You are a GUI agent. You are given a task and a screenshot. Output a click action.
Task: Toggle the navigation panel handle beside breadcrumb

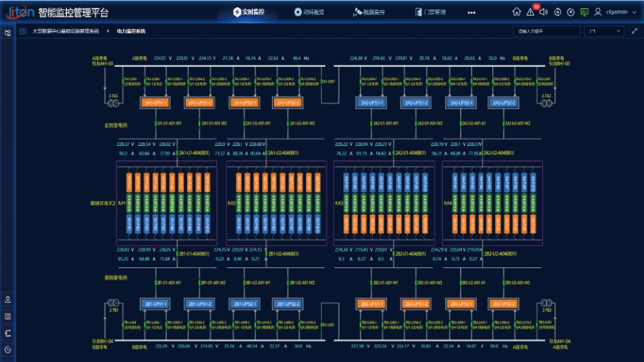(x=23, y=31)
